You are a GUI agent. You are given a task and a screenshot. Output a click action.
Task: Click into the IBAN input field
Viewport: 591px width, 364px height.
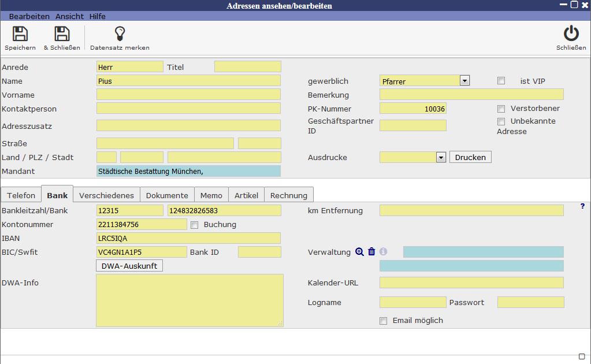pos(188,238)
